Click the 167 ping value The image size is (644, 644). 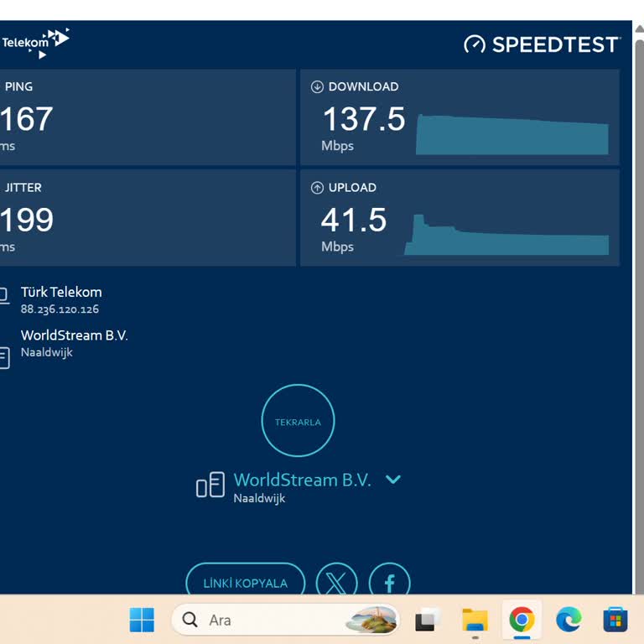click(26, 119)
